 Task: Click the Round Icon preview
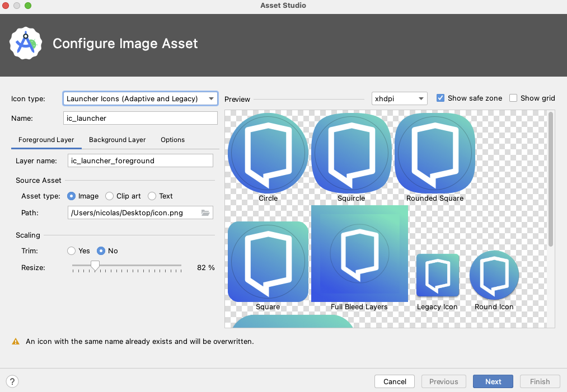click(x=494, y=275)
